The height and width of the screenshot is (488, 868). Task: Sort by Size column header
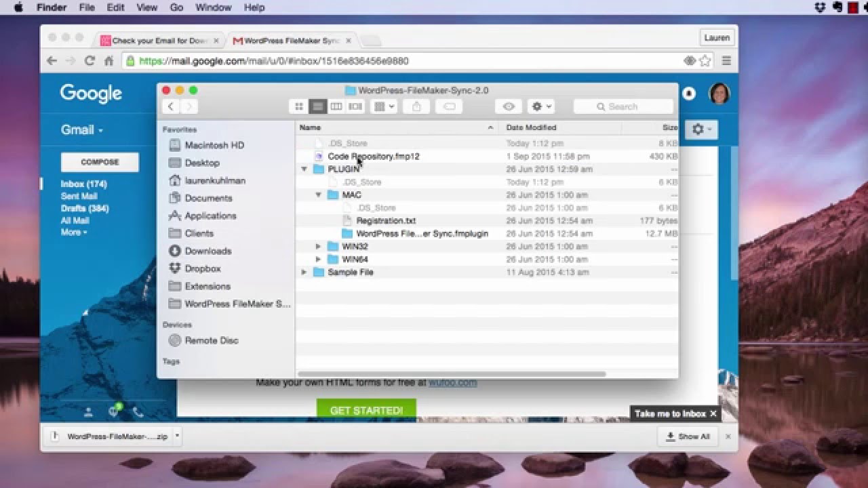click(650, 127)
